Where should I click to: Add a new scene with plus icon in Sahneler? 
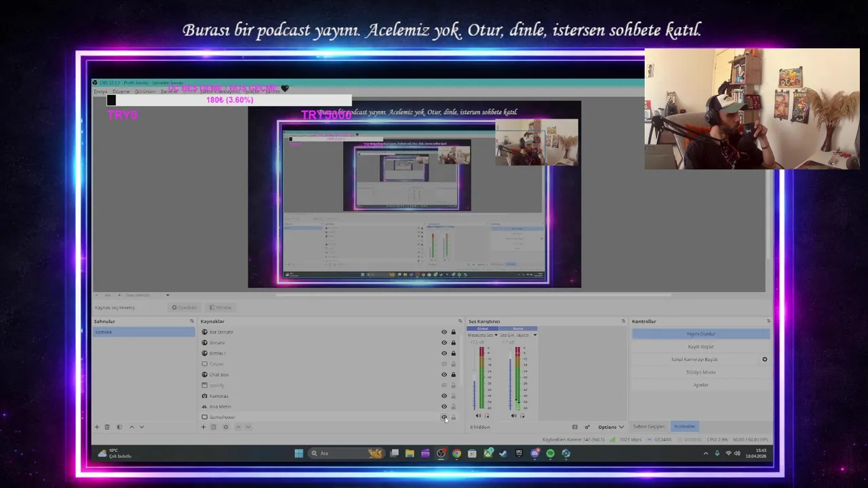(x=97, y=427)
